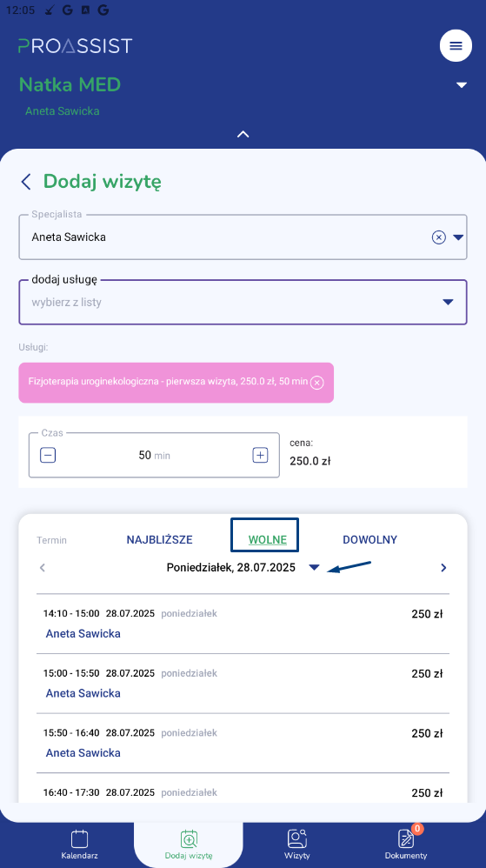This screenshot has height=868, width=486.
Task: Tap the Dodaj wizytę bottom navigation icon
Action: tap(189, 838)
